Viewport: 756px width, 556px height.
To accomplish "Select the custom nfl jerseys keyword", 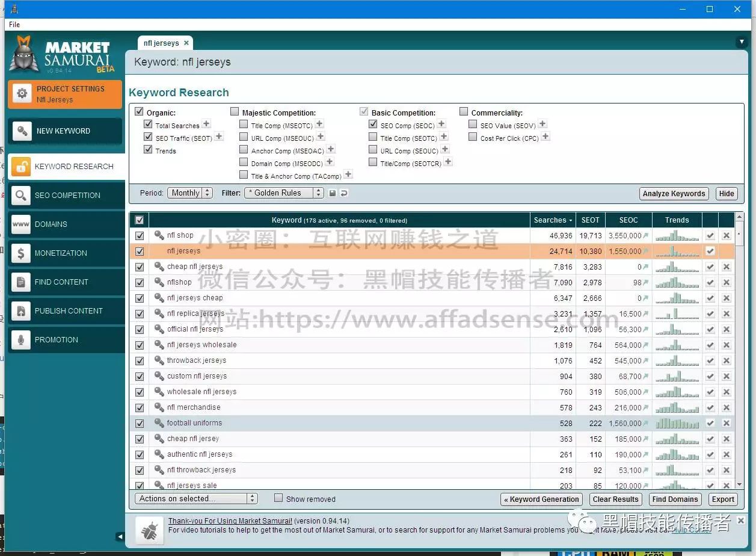I will [x=197, y=376].
